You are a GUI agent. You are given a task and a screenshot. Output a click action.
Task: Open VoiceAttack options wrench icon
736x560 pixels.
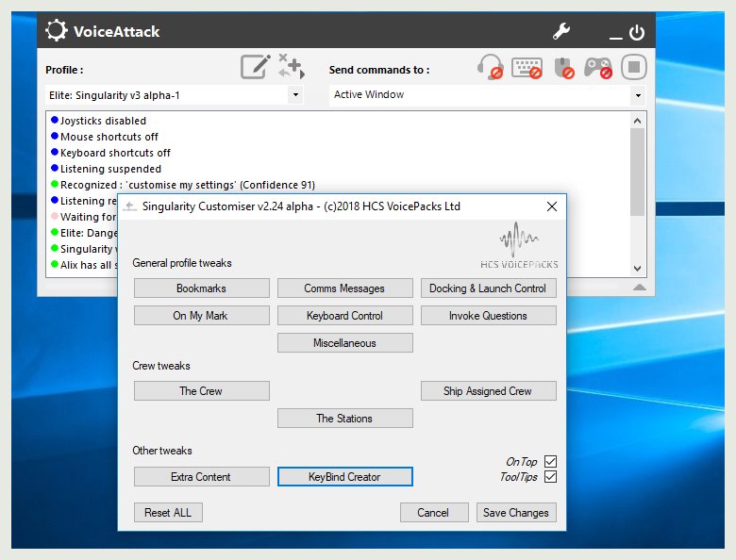[x=560, y=31]
